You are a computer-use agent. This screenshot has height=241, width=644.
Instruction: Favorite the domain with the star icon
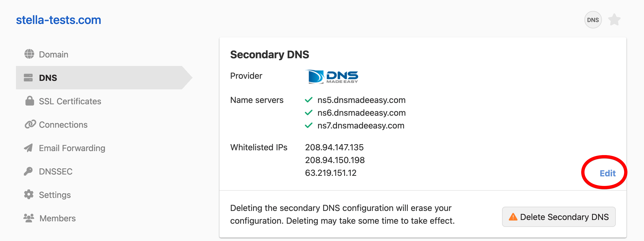point(614,20)
